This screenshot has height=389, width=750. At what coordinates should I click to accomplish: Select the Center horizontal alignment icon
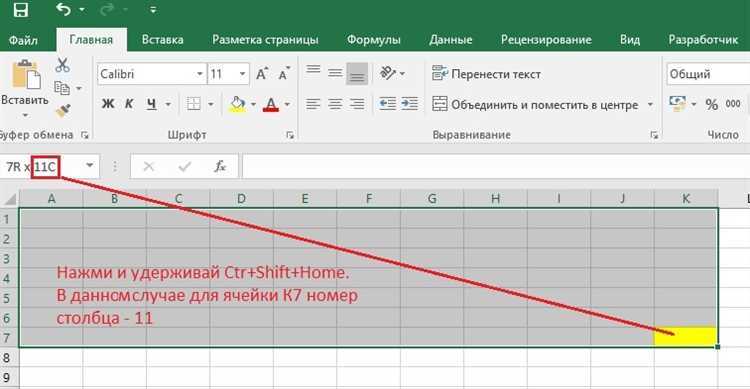pyautogui.click(x=335, y=104)
